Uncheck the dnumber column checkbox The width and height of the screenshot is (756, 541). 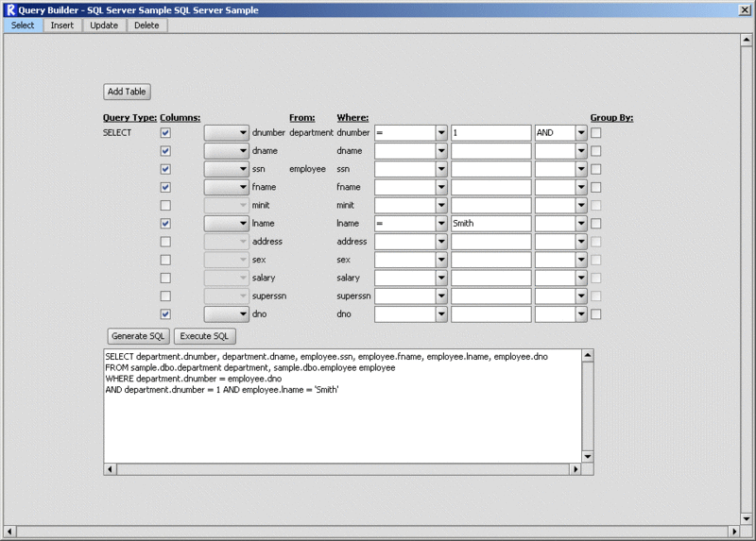coord(165,133)
